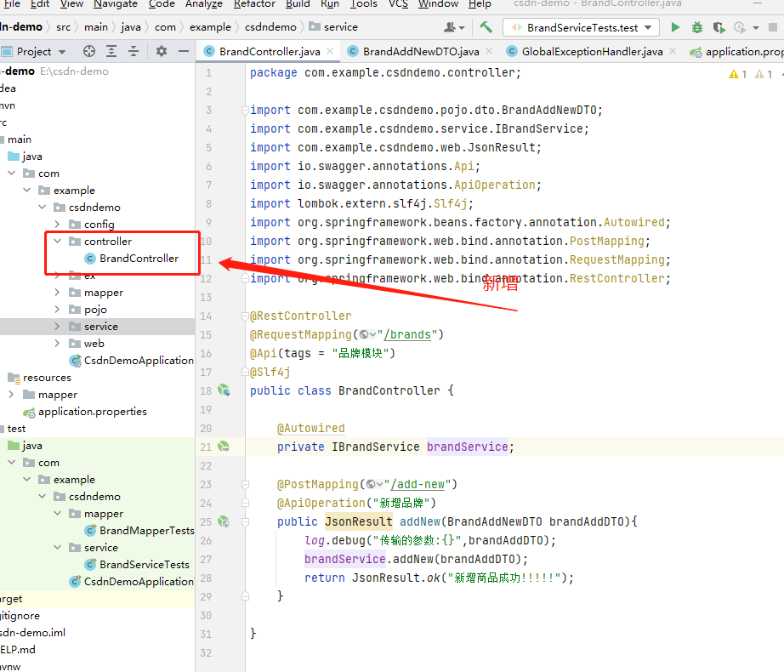This screenshot has height=672, width=784.
Task: Run BrandServiceTests with the green play icon
Action: tap(675, 27)
